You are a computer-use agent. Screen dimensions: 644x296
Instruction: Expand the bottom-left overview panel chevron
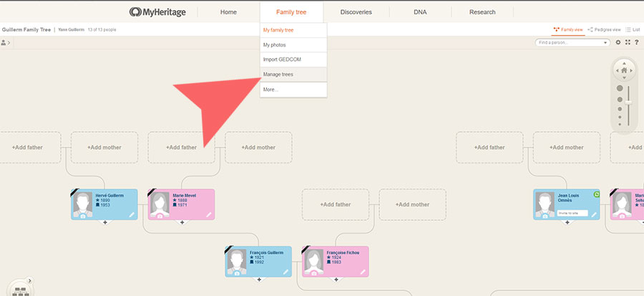tap(29, 281)
